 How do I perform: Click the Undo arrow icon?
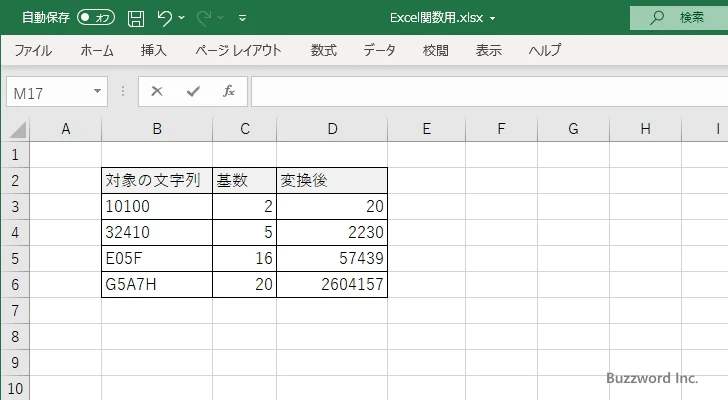coord(164,18)
